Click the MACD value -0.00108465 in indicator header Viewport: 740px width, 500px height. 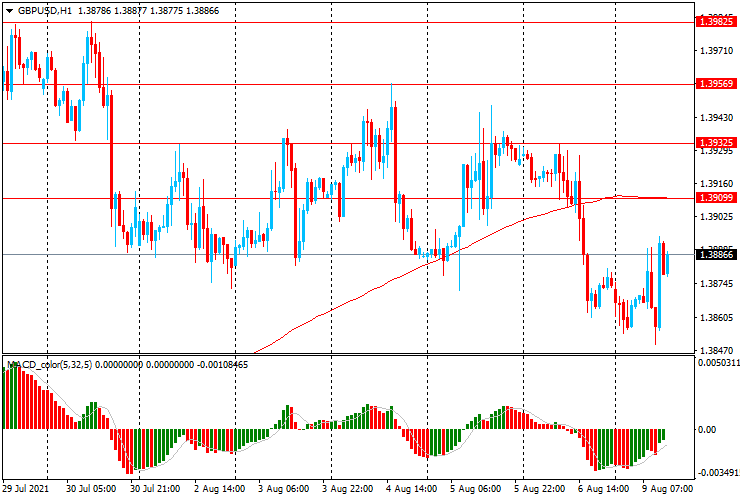(222, 364)
